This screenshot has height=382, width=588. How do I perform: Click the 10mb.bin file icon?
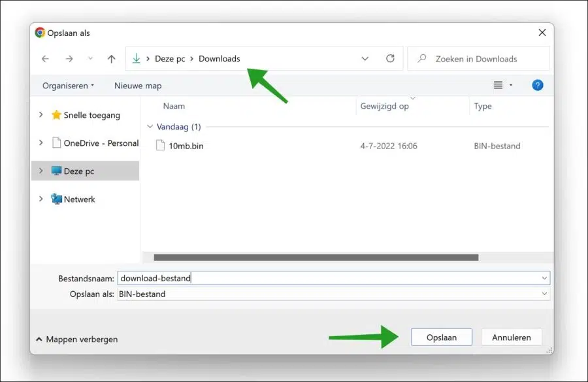[x=160, y=145]
